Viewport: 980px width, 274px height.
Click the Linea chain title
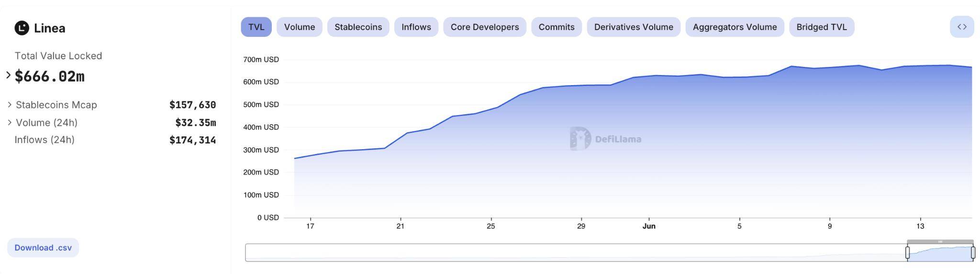50,28
